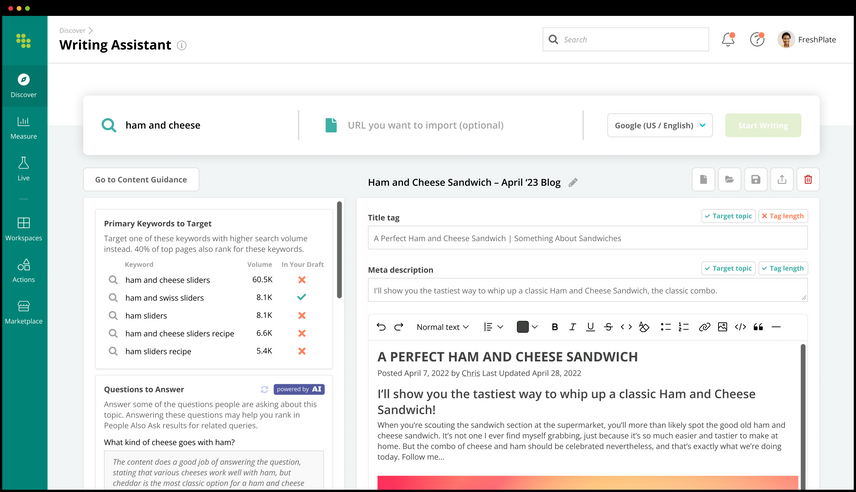Click the left panel scrollbar
The width and height of the screenshot is (856, 492).
339,250
